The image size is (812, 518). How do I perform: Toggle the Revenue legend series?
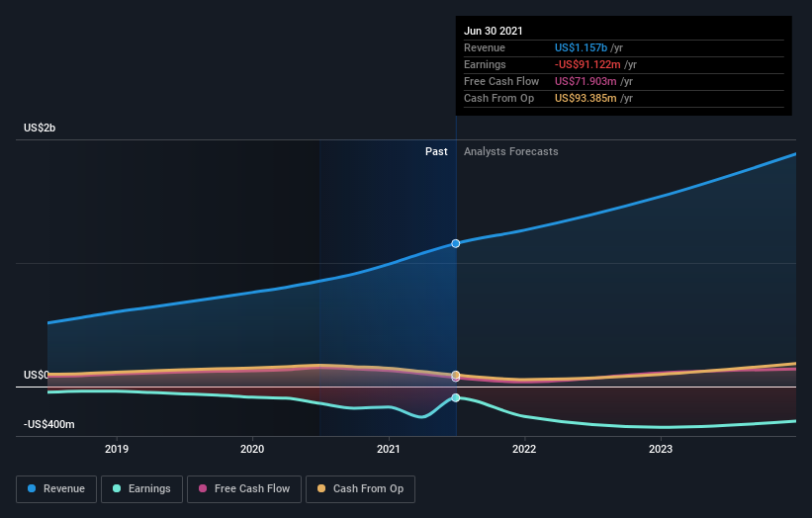(x=56, y=489)
